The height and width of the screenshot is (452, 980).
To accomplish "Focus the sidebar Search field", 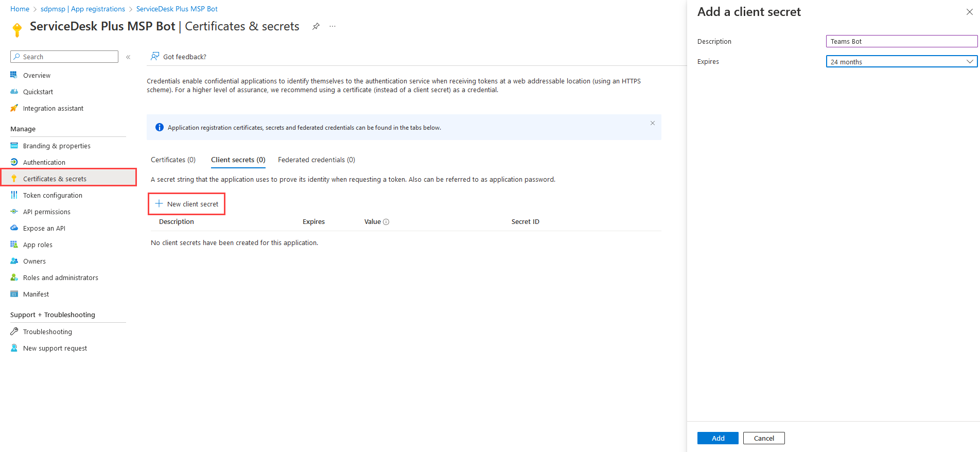I will [64, 57].
